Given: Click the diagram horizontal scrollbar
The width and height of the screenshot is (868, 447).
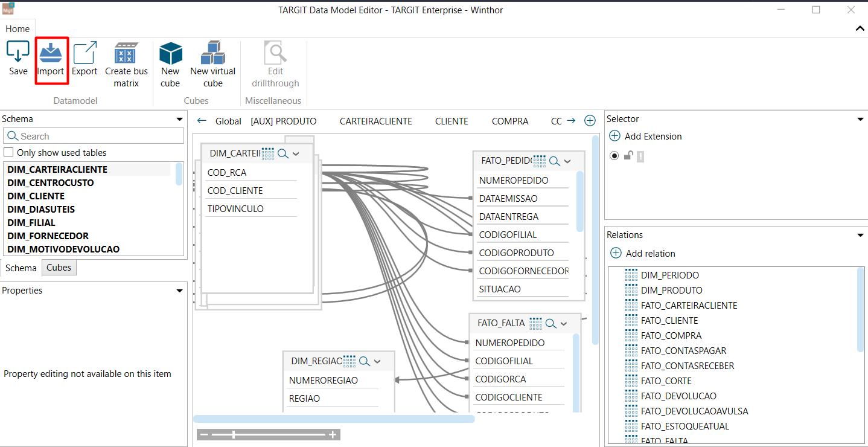Looking at the screenshot, I should click(334, 419).
